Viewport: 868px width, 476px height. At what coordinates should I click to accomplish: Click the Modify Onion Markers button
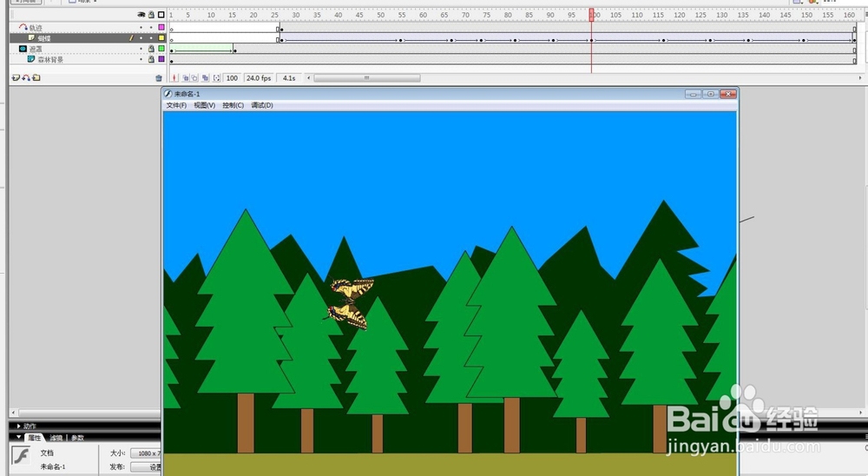216,78
